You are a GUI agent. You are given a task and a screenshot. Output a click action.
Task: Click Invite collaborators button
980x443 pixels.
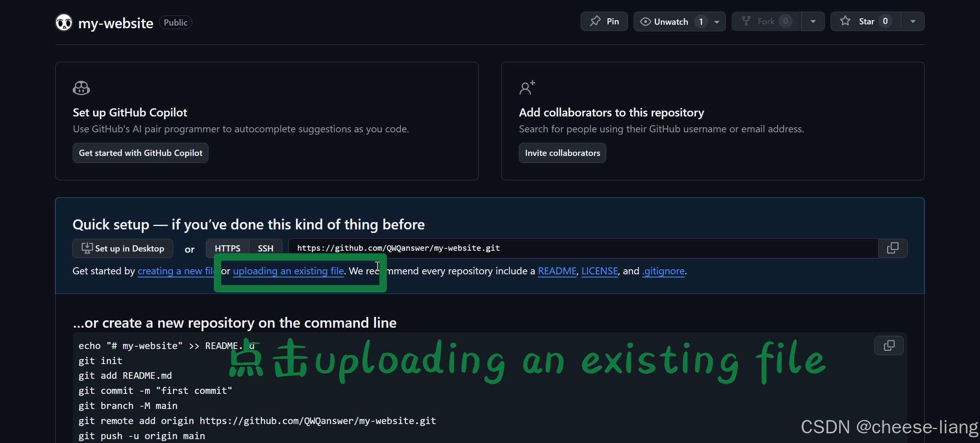[563, 153]
